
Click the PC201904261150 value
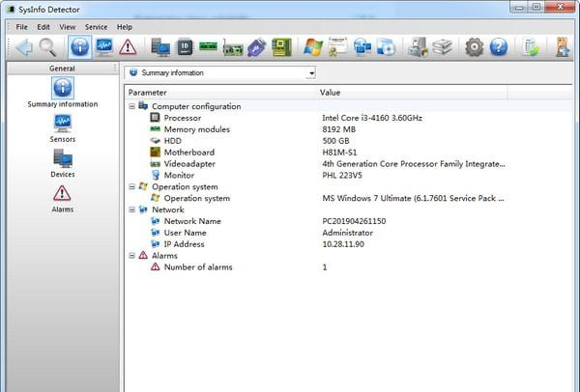pos(354,221)
